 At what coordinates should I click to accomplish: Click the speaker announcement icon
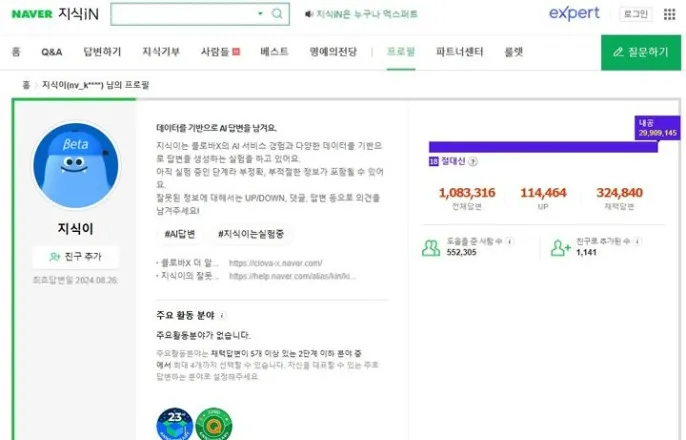[309, 14]
